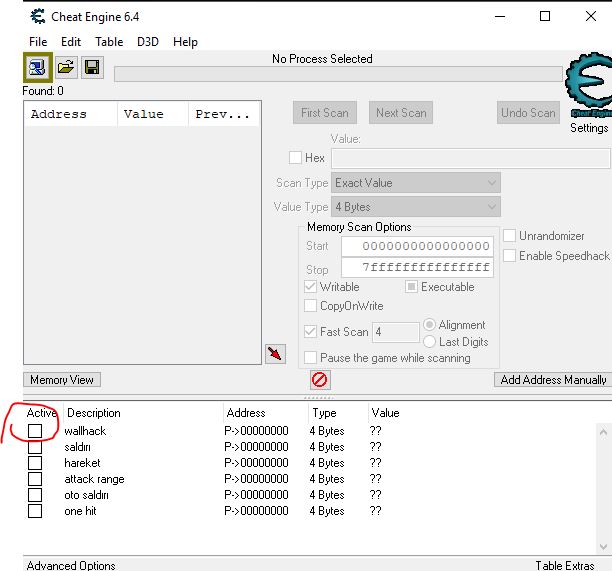Tick the Enable Speedhack checkbox
This screenshot has height=571, width=612.
pos(509,256)
